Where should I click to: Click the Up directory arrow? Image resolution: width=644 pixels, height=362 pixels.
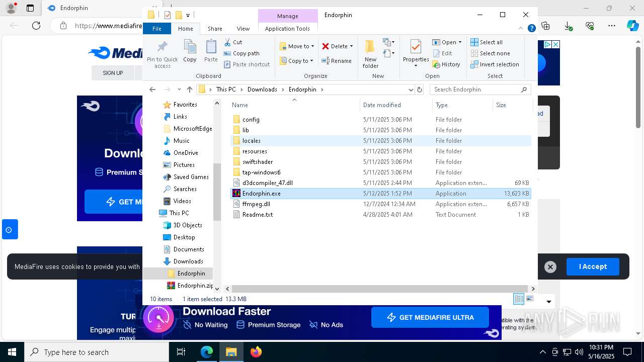(x=189, y=89)
